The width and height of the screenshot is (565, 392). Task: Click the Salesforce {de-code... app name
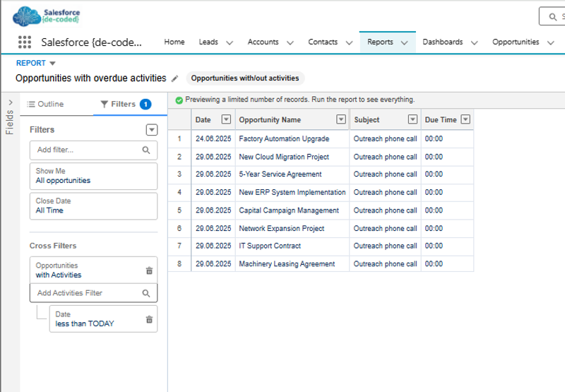91,42
